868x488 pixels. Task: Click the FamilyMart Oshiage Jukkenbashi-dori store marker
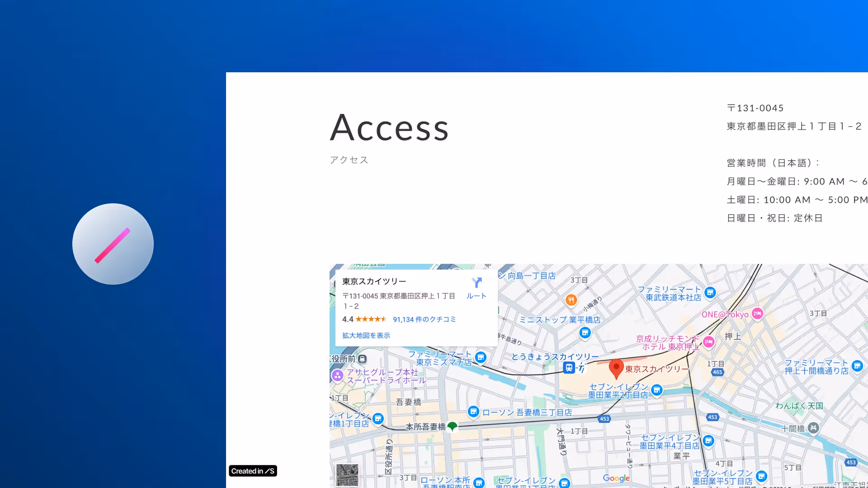point(857,366)
